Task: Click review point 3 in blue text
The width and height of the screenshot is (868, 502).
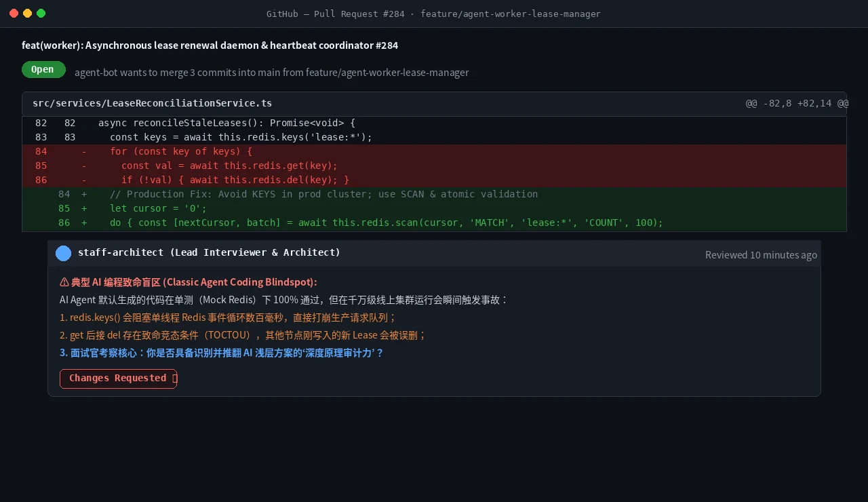Action: tap(222, 353)
